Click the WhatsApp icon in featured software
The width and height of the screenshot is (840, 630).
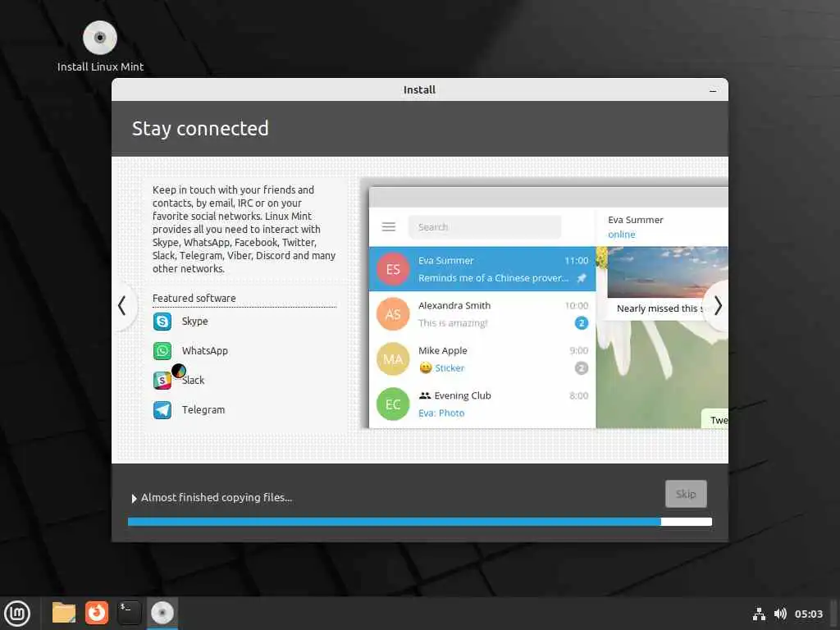coord(162,351)
